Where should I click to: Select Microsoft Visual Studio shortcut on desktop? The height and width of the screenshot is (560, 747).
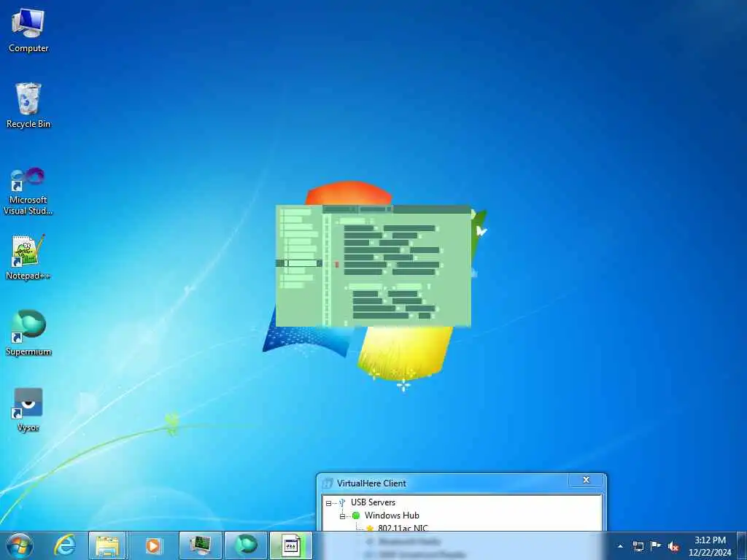tap(28, 192)
